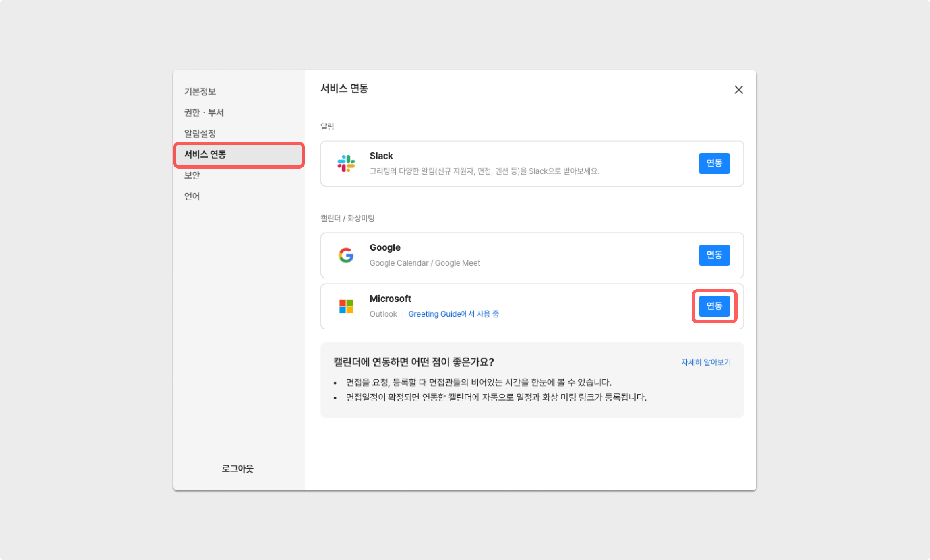Click the Slack logo icon
The width and height of the screenshot is (930, 560).
pyautogui.click(x=346, y=163)
